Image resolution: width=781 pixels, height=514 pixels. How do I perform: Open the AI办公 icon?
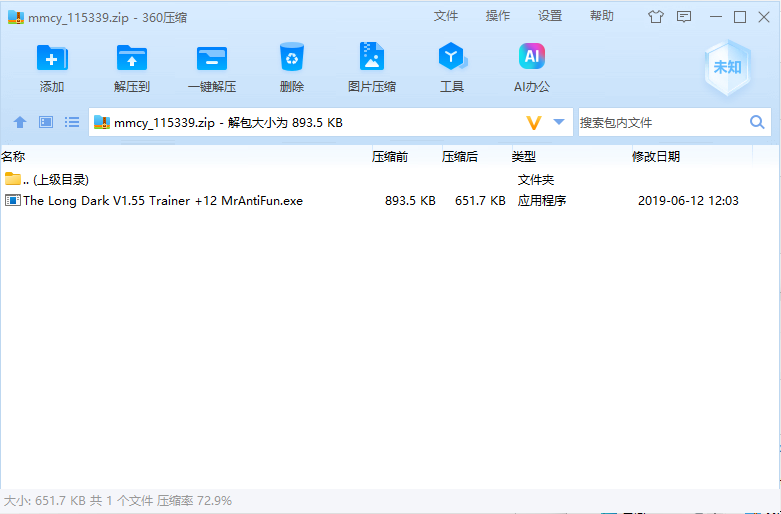[x=531, y=56]
